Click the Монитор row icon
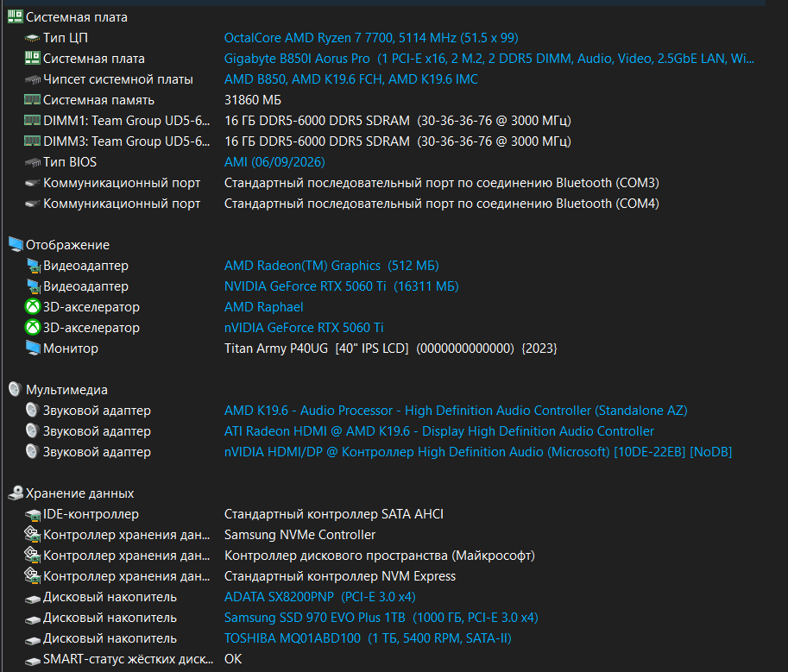 pos(33,348)
